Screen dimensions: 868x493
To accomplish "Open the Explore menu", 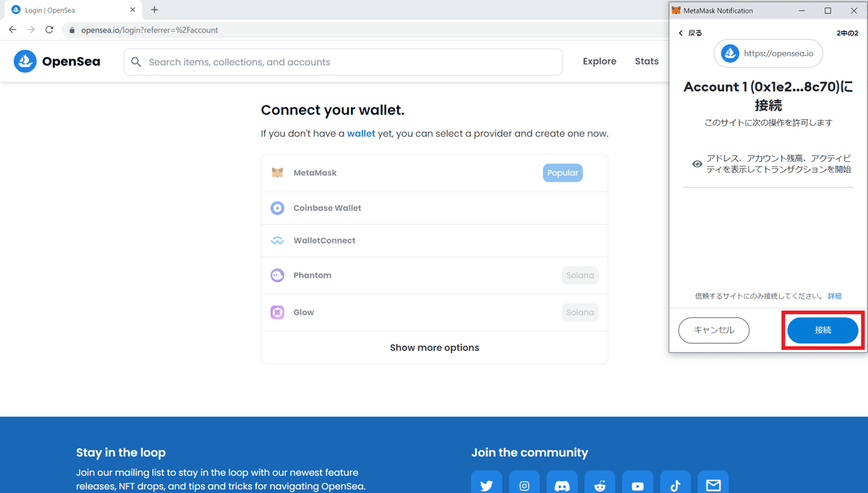I will [600, 61].
